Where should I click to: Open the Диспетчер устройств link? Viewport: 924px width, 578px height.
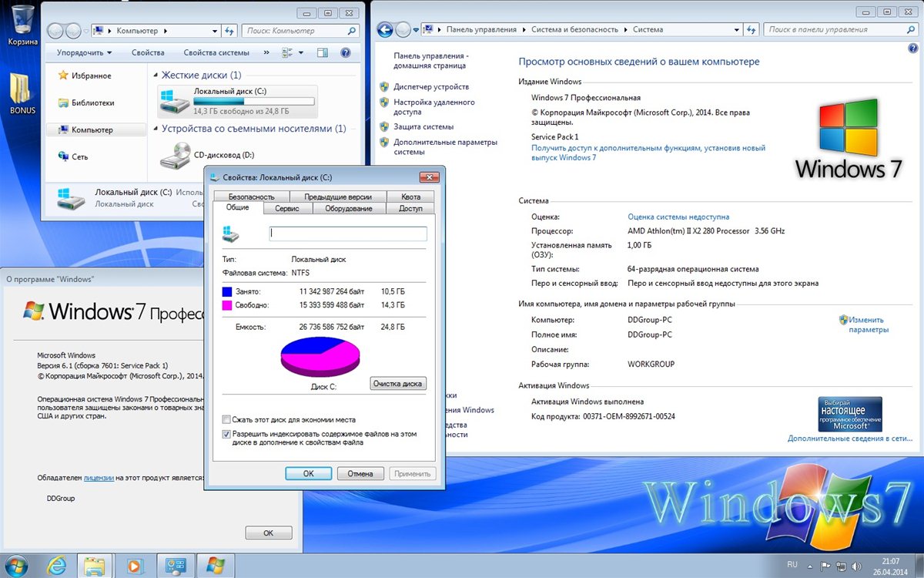[x=430, y=86]
